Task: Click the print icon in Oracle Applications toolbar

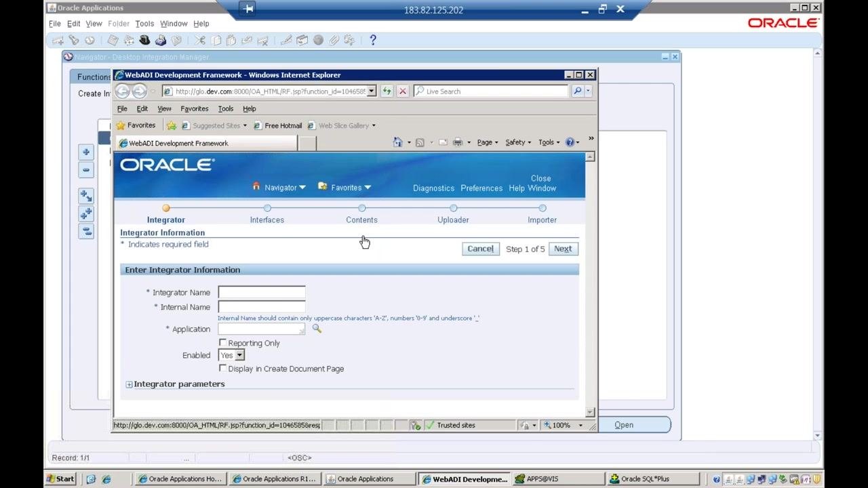Action: click(x=161, y=41)
